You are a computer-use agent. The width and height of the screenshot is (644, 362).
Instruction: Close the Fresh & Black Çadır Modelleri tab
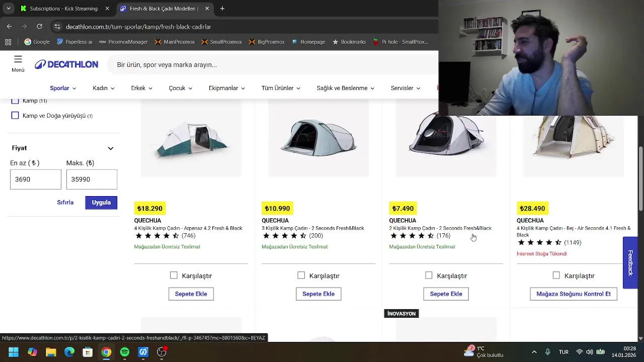[x=207, y=9]
